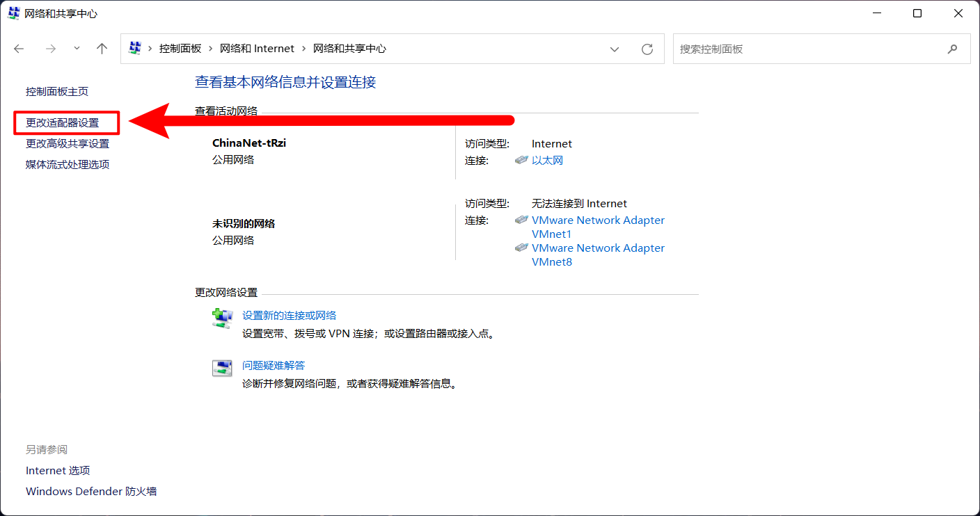
Task: Select 控制面板 breadcrumb
Action: (x=180, y=49)
